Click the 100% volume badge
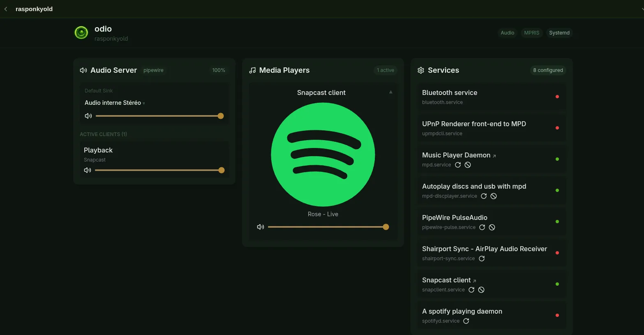This screenshot has height=335, width=644. point(219,70)
